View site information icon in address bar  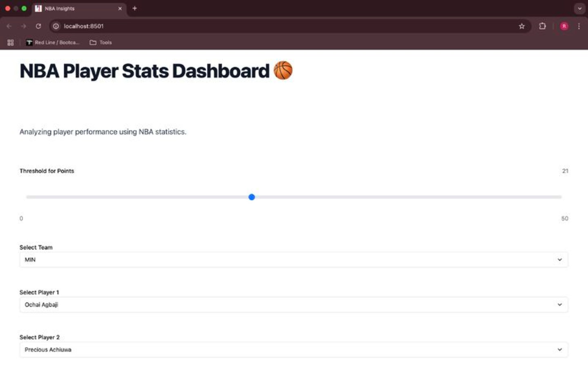(56, 26)
